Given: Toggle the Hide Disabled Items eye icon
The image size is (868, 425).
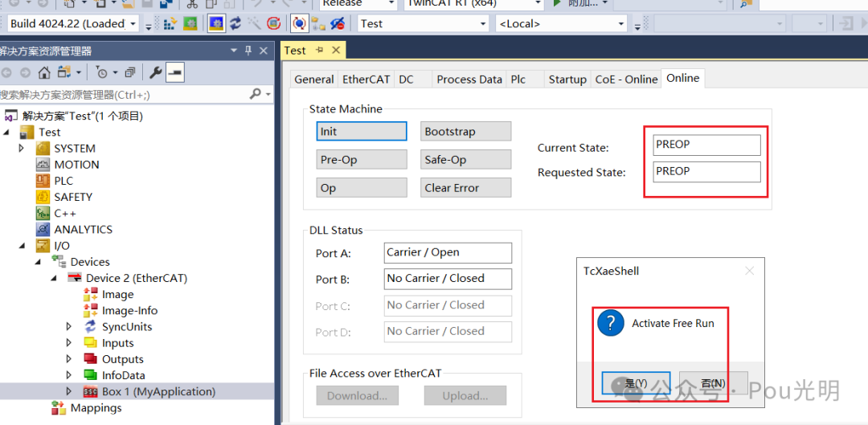Looking at the screenshot, I should (337, 23).
